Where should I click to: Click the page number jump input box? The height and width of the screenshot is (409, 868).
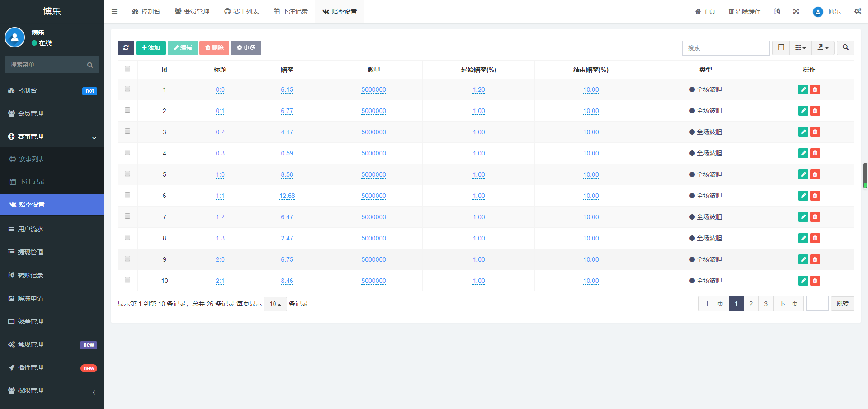coord(817,304)
